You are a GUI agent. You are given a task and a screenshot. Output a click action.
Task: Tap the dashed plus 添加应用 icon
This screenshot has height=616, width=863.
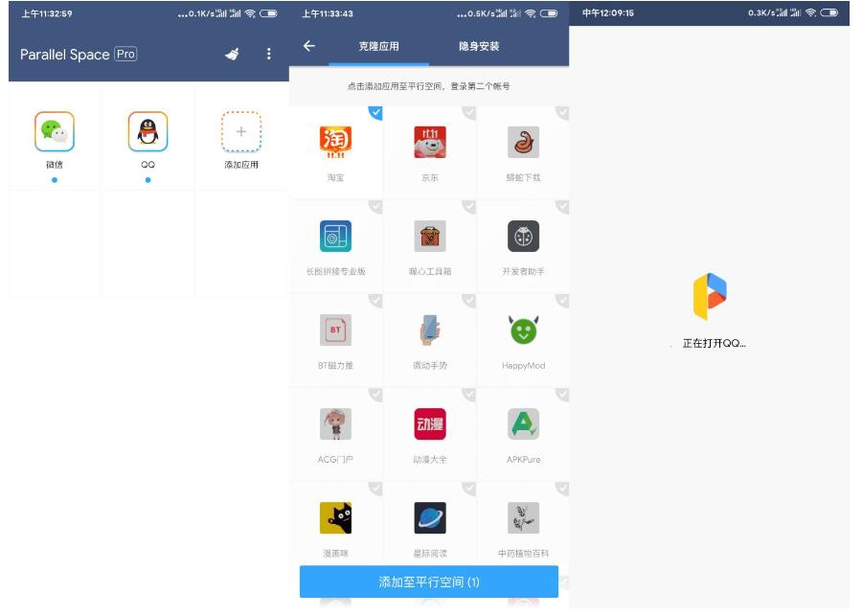tap(241, 131)
